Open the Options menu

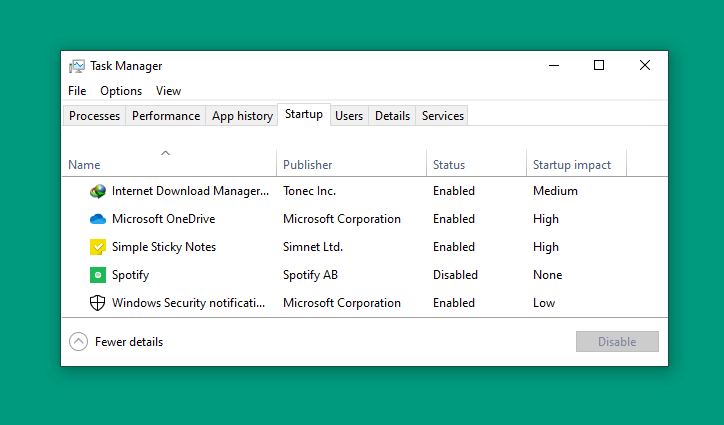coord(121,91)
